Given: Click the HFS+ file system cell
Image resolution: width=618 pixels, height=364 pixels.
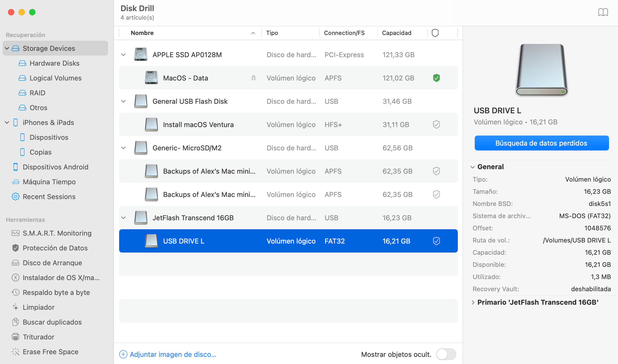Looking at the screenshot, I should [x=333, y=124].
